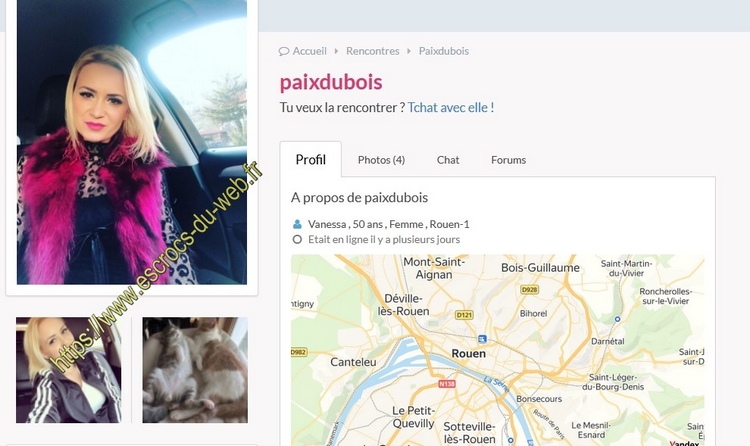The image size is (750, 446).
Task: Click the breadcrumb arrow after Rencontres
Action: pos(409,51)
